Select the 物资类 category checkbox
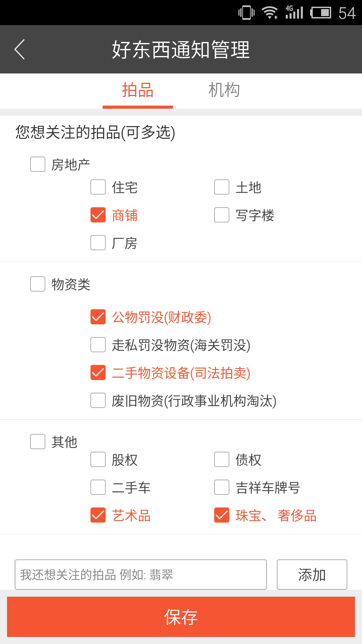 point(38,284)
